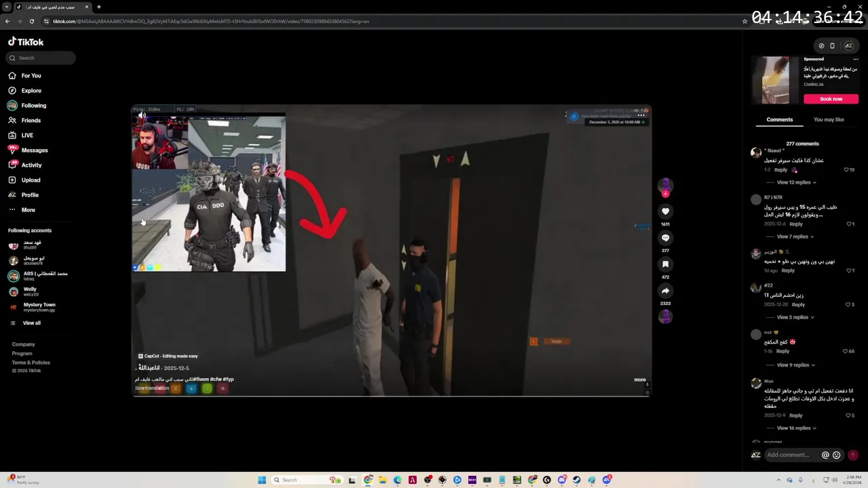
Task: Reply to the comment dated 2025-12-20
Action: click(798, 304)
